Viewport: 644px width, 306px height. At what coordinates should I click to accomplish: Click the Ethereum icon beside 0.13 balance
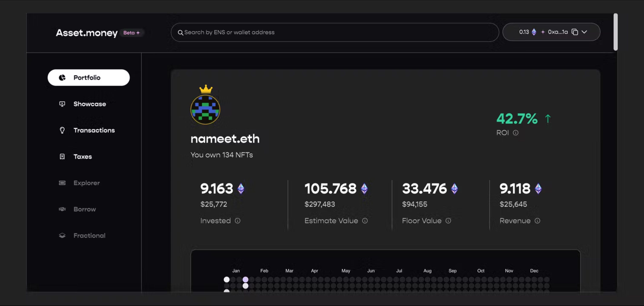[534, 32]
